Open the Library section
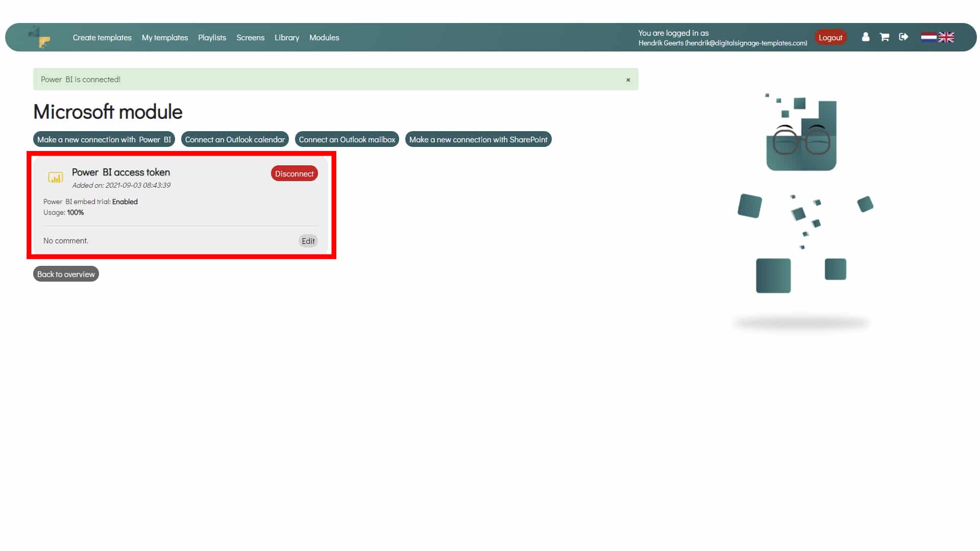Screen dimensions: 980x551 click(x=287, y=38)
